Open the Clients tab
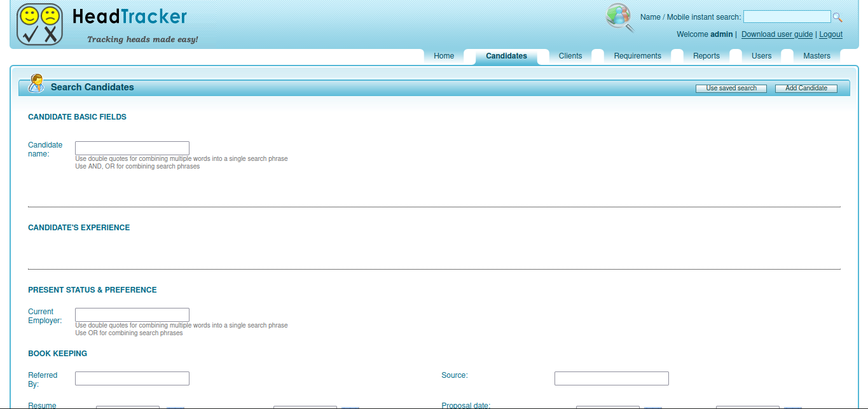 coord(570,56)
